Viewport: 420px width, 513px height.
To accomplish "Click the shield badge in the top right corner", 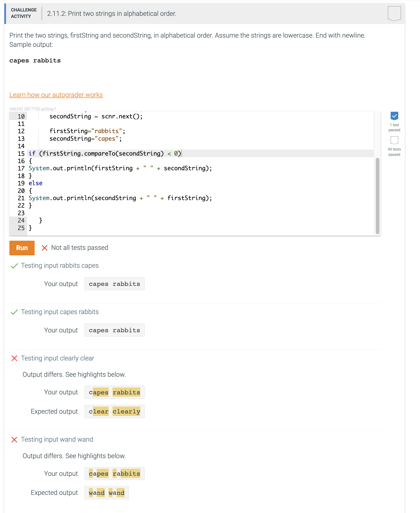I will pyautogui.click(x=394, y=14).
